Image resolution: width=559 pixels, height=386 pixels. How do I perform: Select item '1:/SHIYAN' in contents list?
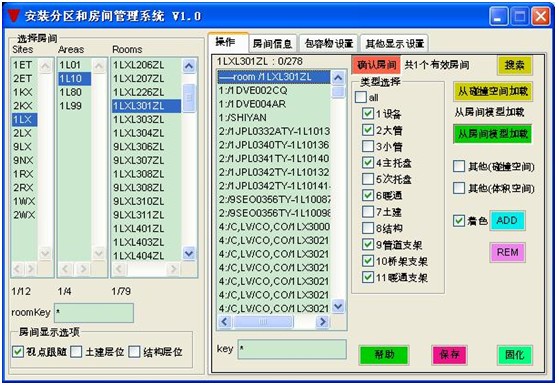(274, 118)
